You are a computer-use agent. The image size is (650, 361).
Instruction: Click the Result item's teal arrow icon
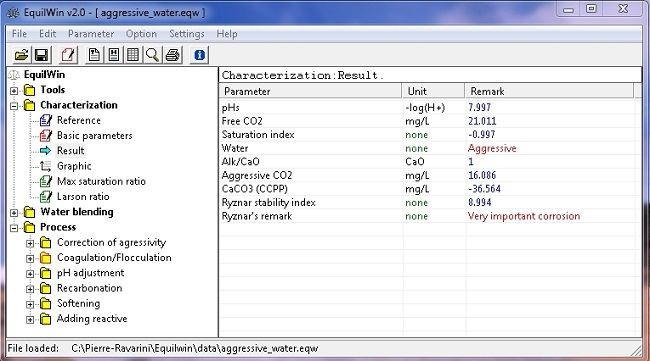coord(46,151)
